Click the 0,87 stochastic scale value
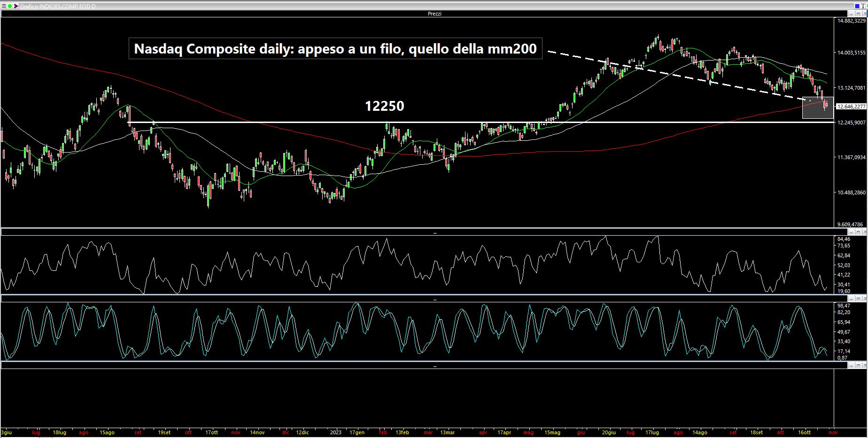868x438 pixels. (843, 358)
